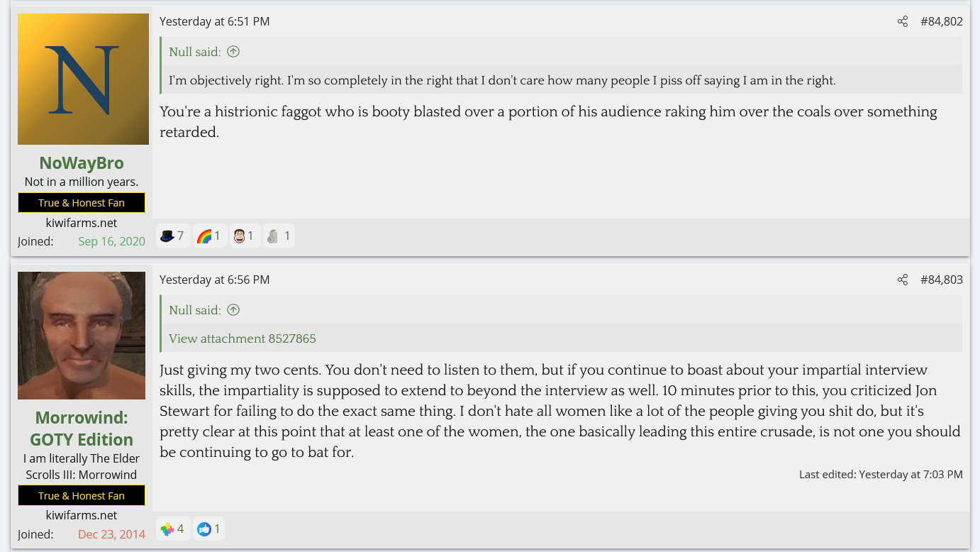Viewport: 980px width, 552px height.
Task: Click the Yesterday at 6:51 PM timestamp
Action: [x=214, y=22]
